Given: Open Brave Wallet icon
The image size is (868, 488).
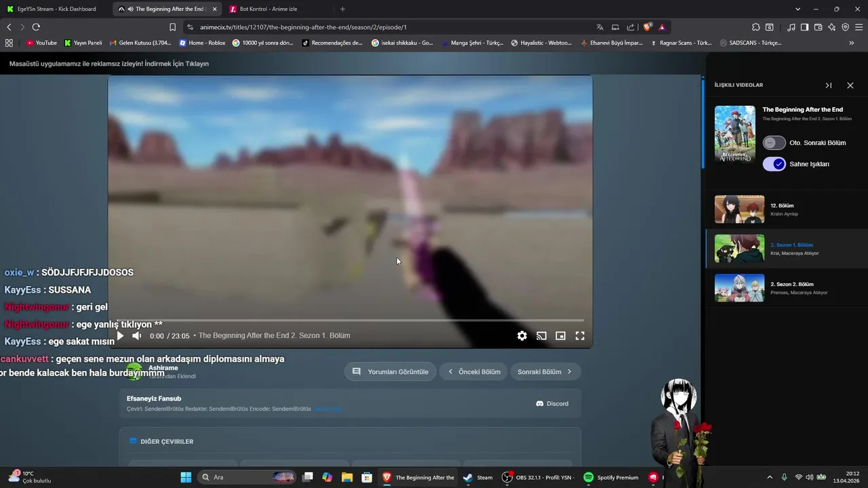Looking at the screenshot, I should (818, 27).
